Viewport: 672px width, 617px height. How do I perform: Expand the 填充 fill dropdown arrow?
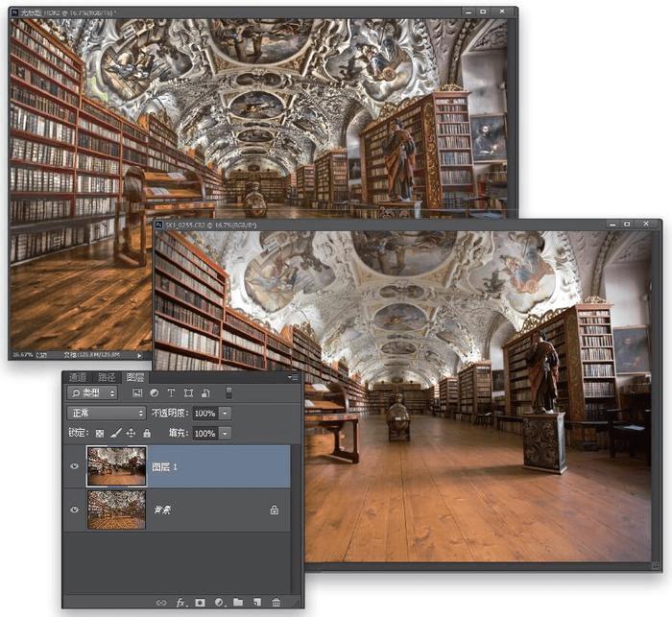click(225, 433)
